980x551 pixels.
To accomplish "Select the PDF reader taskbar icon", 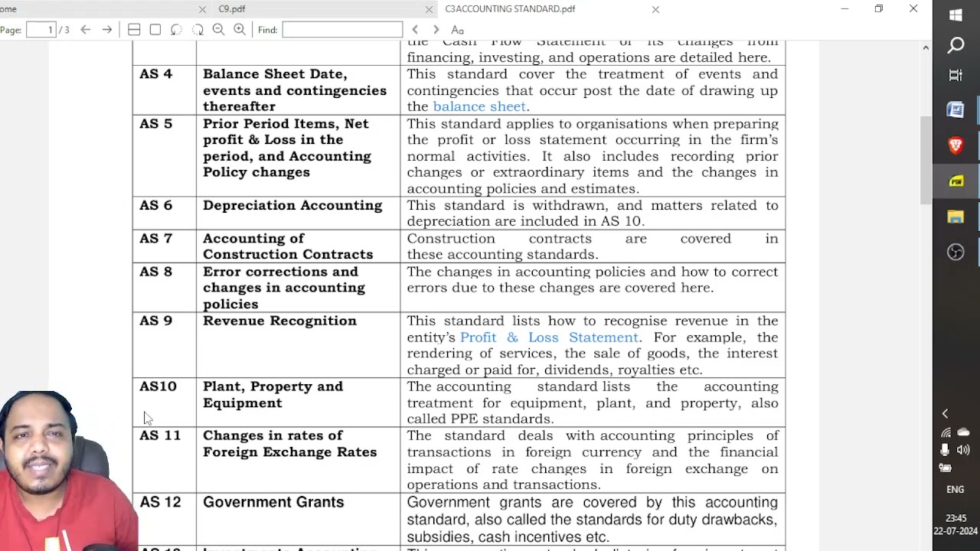I will tap(955, 181).
